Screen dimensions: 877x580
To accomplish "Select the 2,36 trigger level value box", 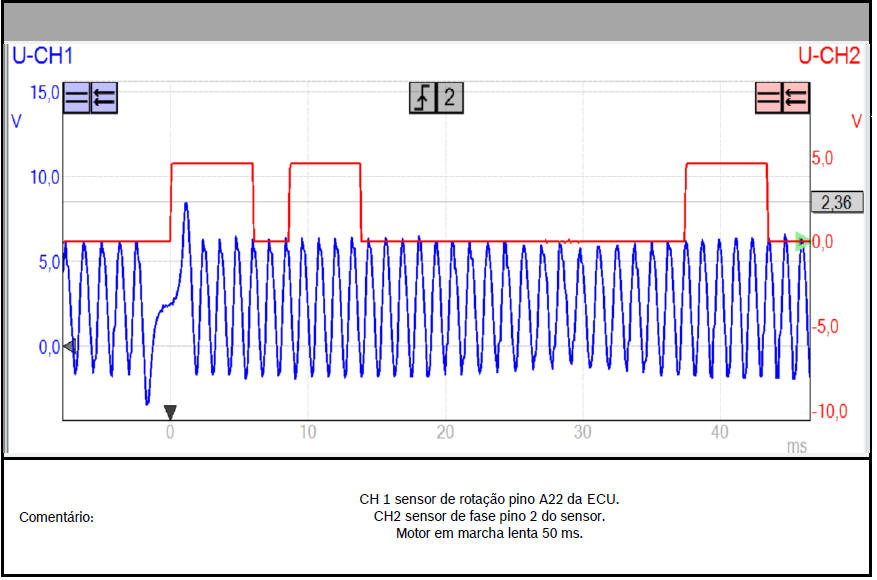I will pyautogui.click(x=835, y=203).
